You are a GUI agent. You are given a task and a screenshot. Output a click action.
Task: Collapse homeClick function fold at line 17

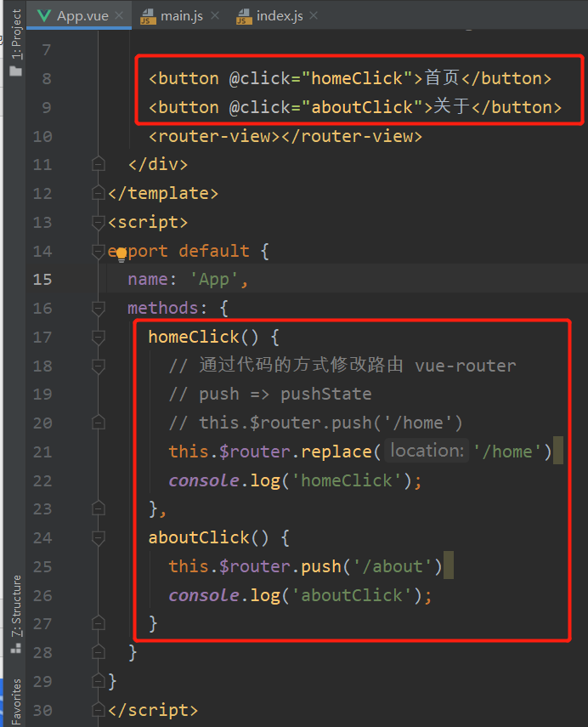(99, 337)
